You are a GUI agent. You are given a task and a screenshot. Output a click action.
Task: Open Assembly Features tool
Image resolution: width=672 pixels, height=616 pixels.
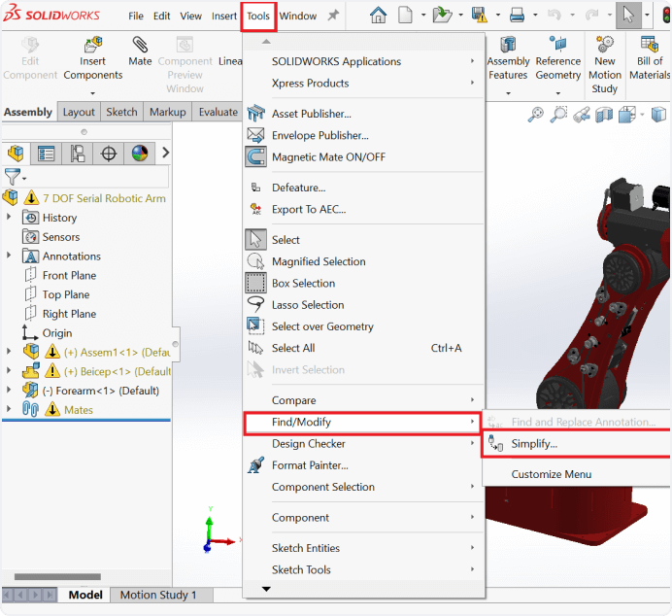pyautogui.click(x=508, y=59)
